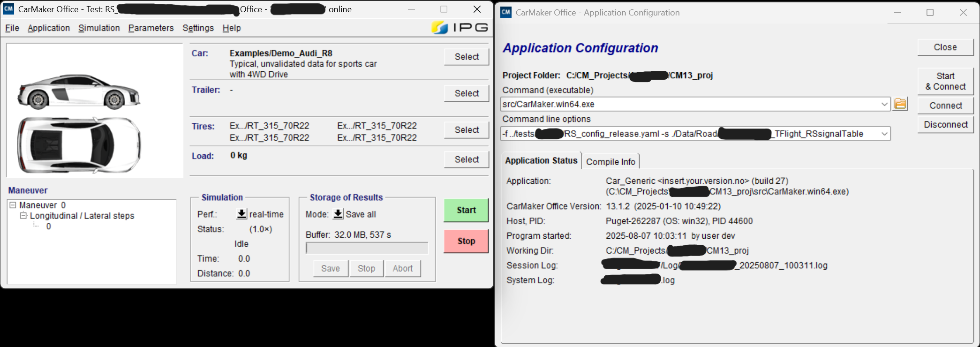Click Close in Application Configuration
980x347 pixels.
(x=945, y=47)
